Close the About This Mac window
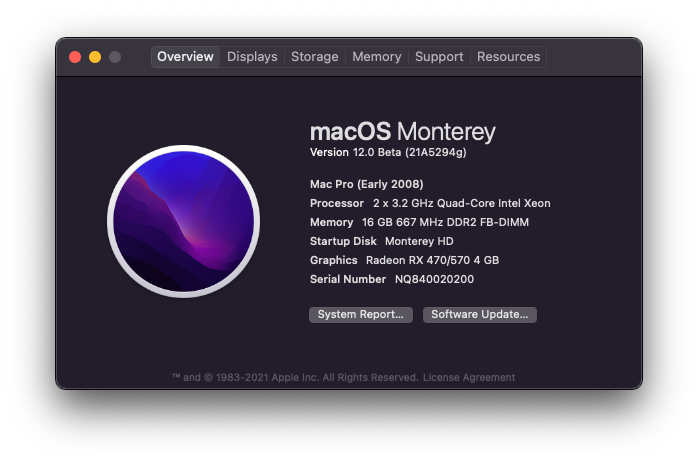This screenshot has width=698, height=463. (x=75, y=57)
